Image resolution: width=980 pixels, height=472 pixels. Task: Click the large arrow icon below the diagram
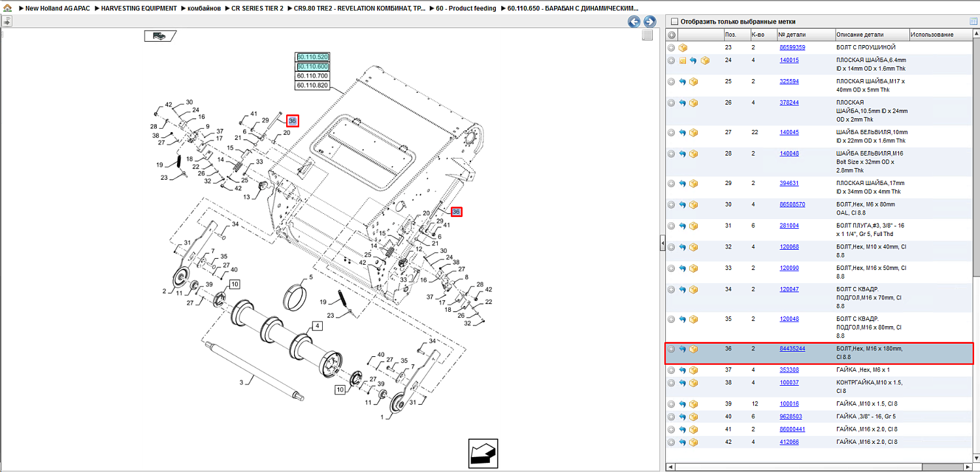[x=483, y=452]
